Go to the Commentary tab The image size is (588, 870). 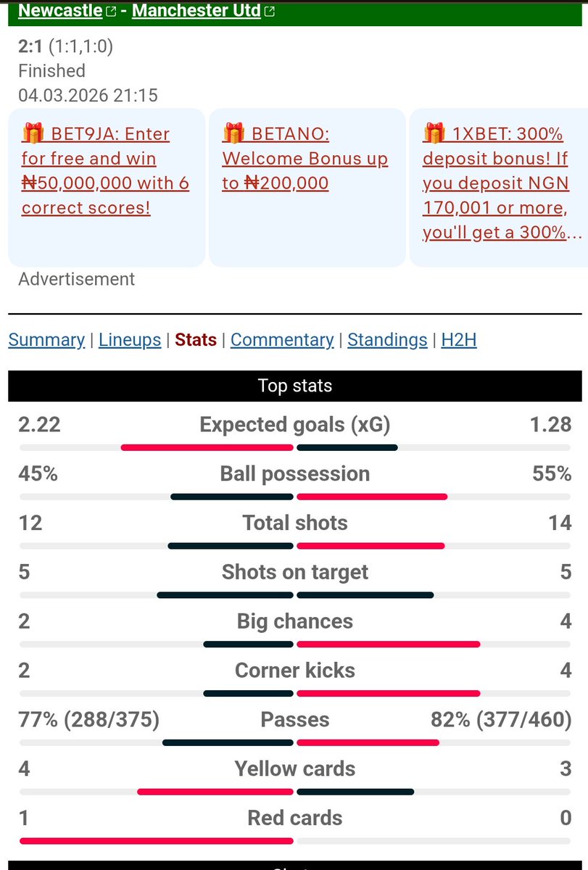pyautogui.click(x=282, y=340)
